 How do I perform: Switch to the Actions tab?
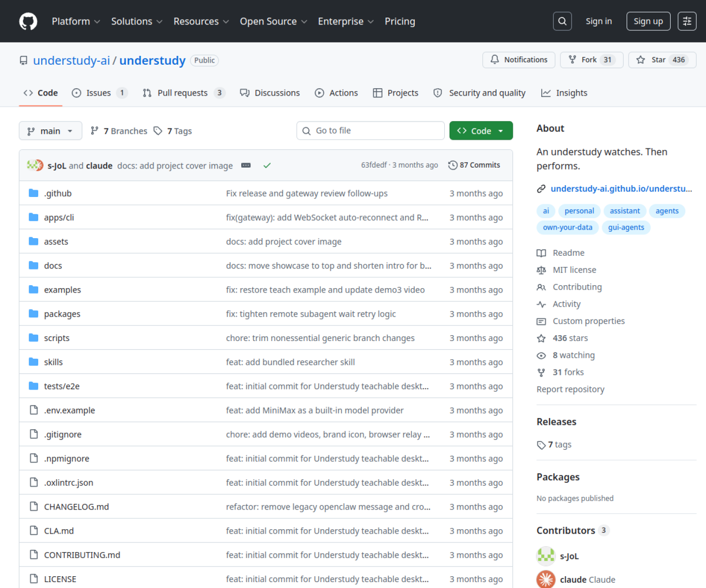(x=336, y=93)
